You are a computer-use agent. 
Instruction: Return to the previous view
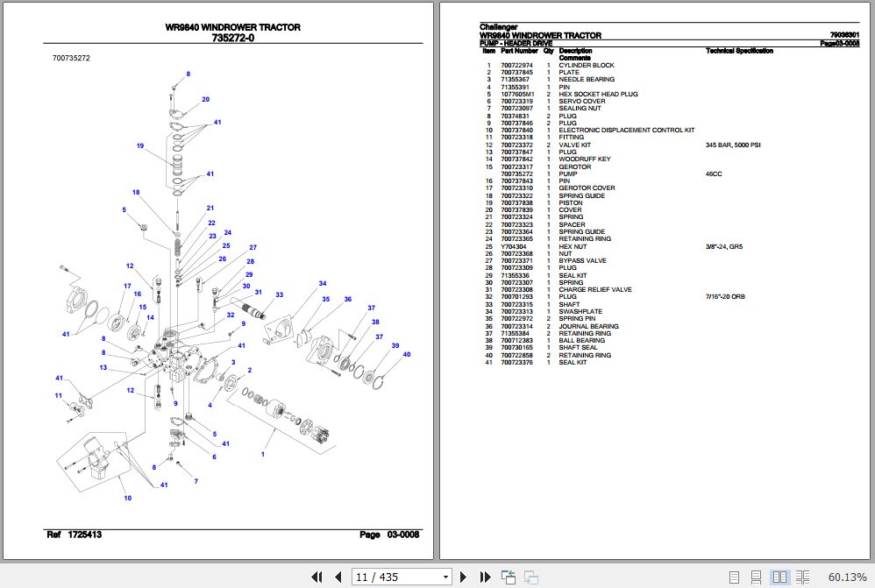pyautogui.click(x=509, y=577)
